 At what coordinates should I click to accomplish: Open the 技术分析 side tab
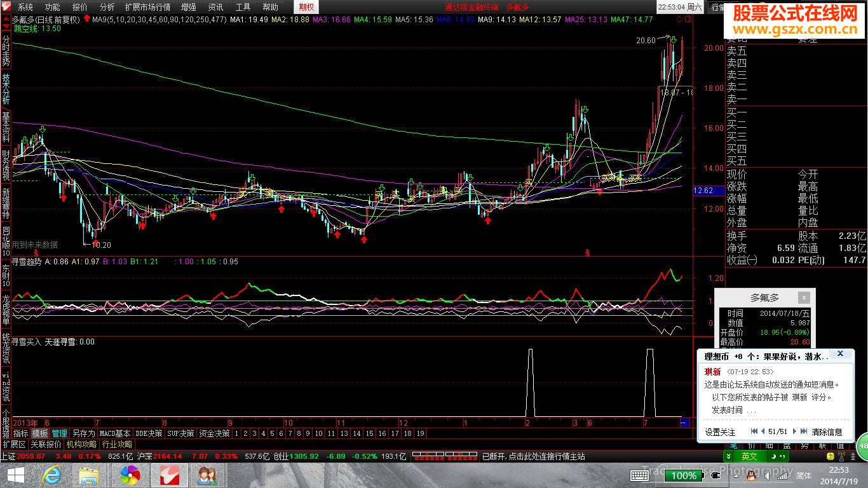(x=6, y=90)
